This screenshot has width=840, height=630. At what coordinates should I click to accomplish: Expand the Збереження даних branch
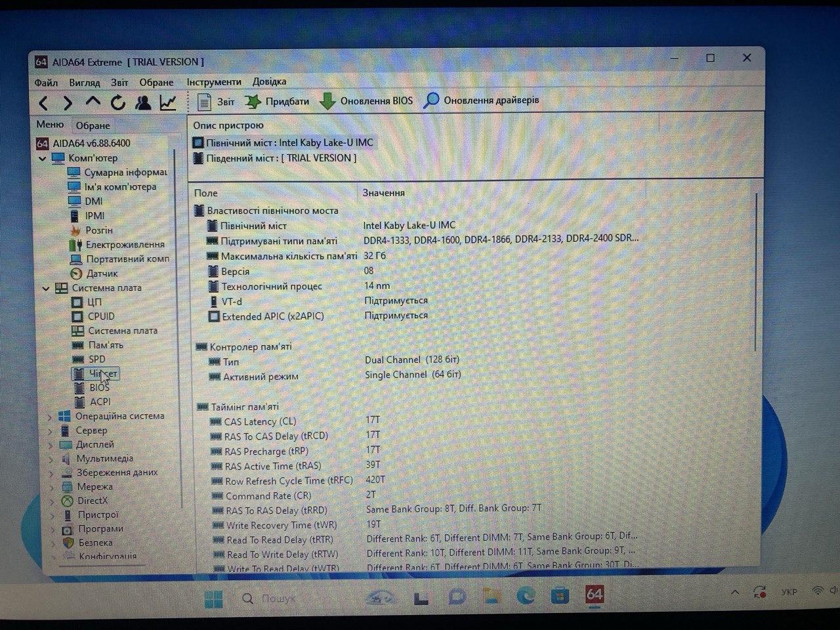[51, 473]
